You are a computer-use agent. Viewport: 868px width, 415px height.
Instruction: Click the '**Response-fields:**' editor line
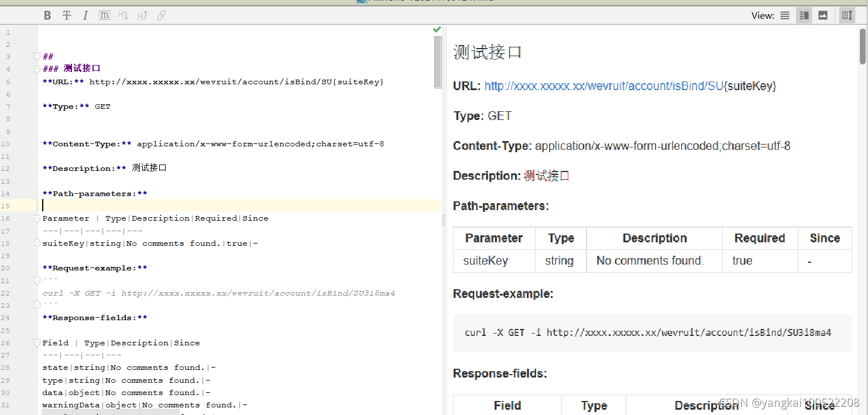95,318
